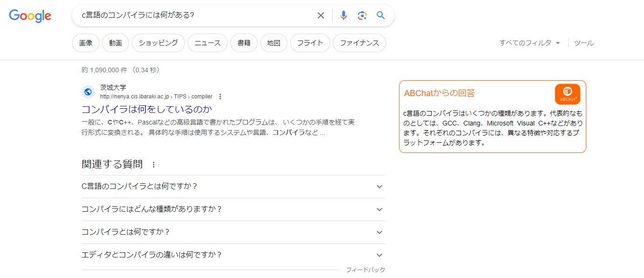This screenshot has height=278, width=644.
Task: Click the search magnifier icon
Action: click(380, 15)
